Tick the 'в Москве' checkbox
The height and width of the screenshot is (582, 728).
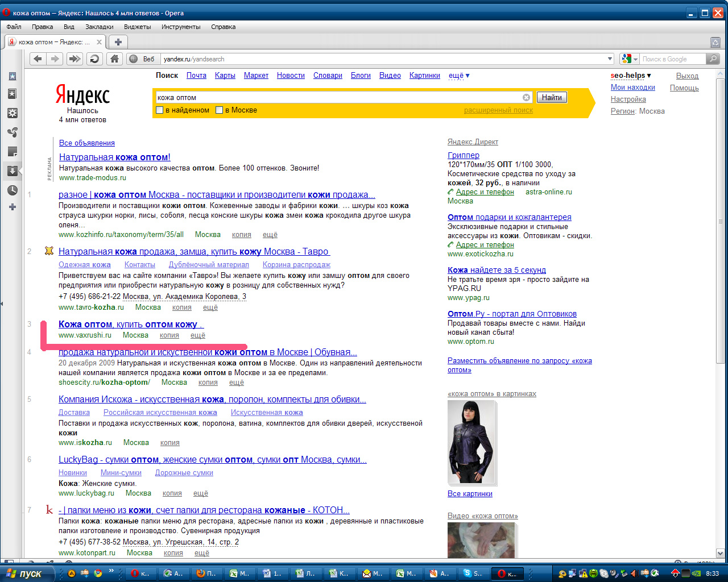[219, 110]
